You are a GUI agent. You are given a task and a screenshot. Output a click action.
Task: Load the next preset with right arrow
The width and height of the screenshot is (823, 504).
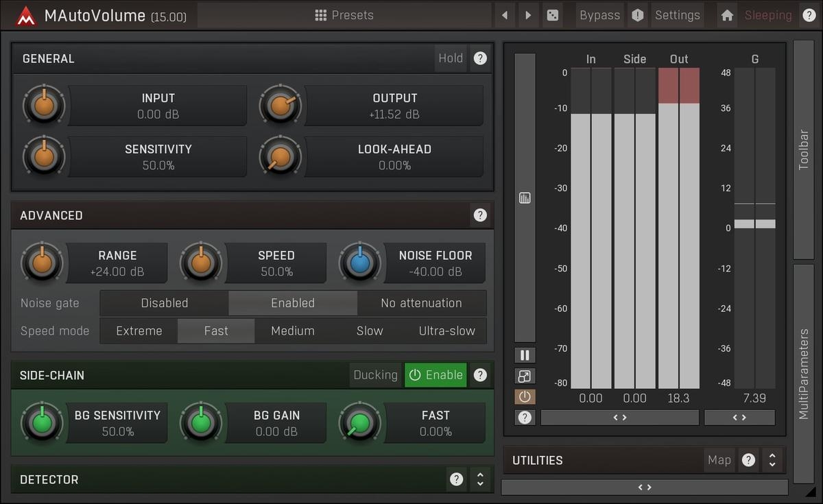click(x=528, y=15)
